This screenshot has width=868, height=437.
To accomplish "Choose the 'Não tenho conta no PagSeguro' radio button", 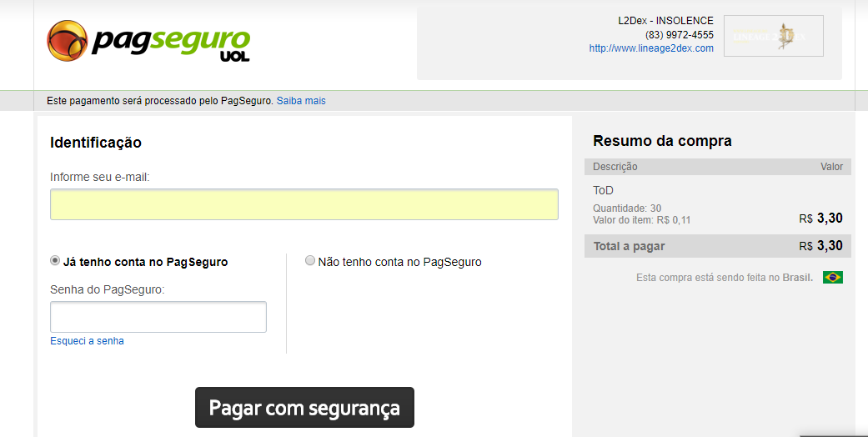I will 310,261.
